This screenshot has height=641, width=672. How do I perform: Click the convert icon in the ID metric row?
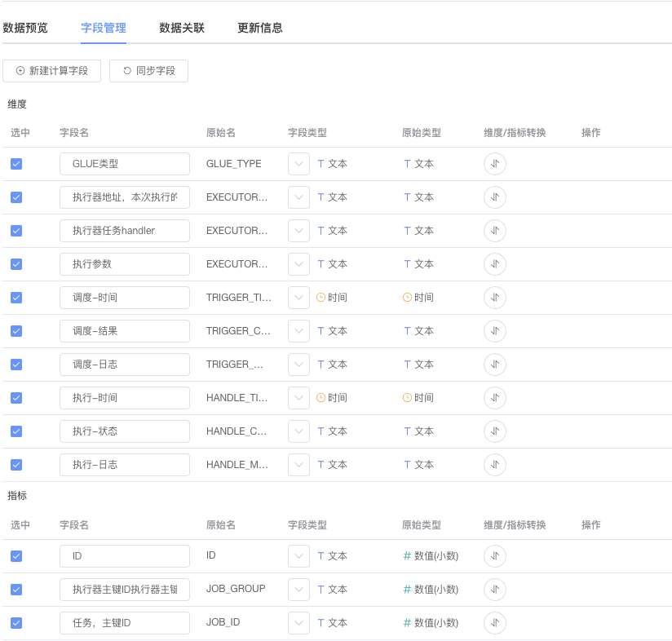[495, 555]
